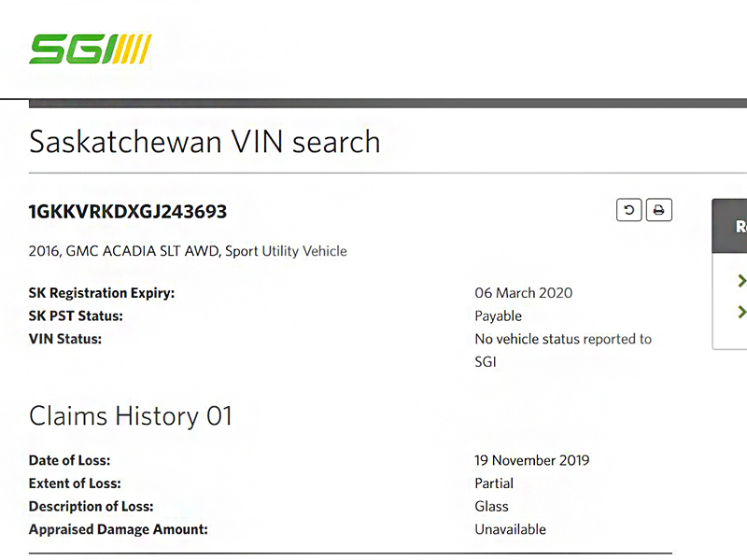Screen dimensions: 747x560
Task: Click the upper green chevron in the sidebar
Action: tap(741, 281)
